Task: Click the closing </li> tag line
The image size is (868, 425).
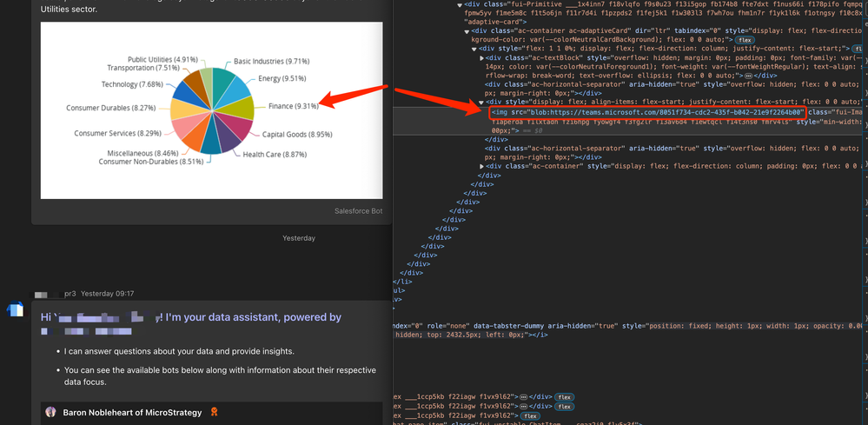Action: (x=402, y=282)
